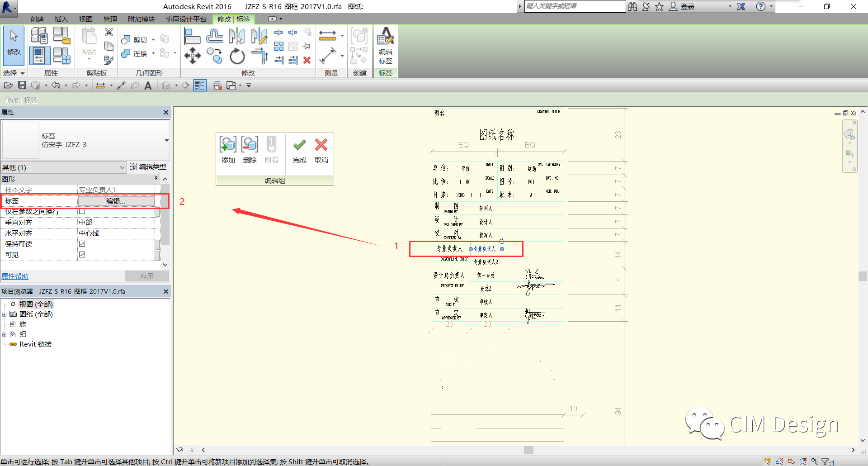
Task: Click the 编辑类型 button
Action: [148, 167]
